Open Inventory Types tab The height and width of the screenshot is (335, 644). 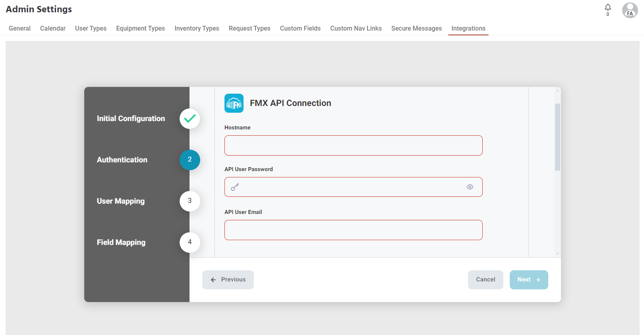pyautogui.click(x=197, y=28)
